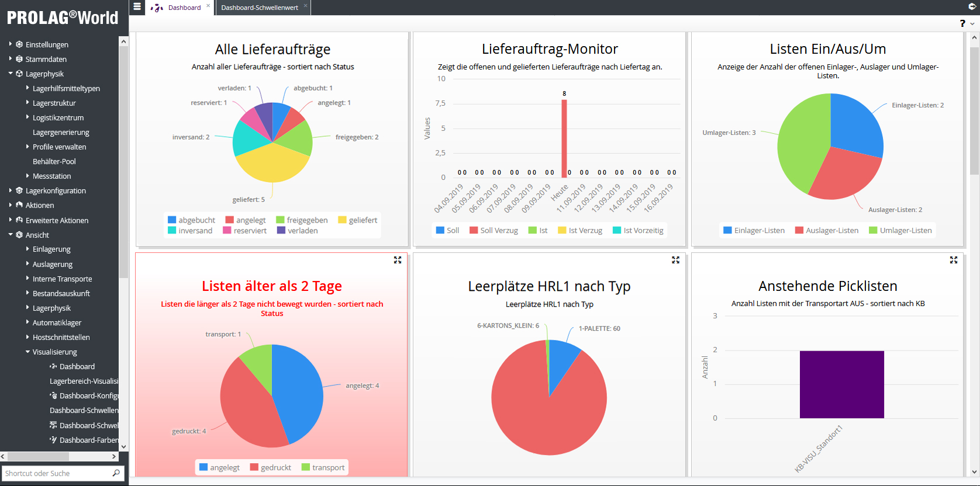Click the arrow icon at the top-right corner

tap(972, 7)
